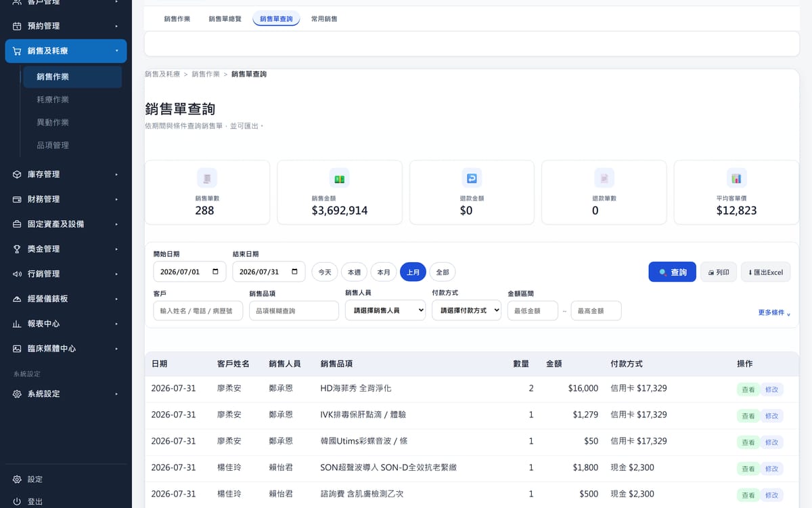
Task: Click the $3,692,914 sales total
Action: coord(340,211)
